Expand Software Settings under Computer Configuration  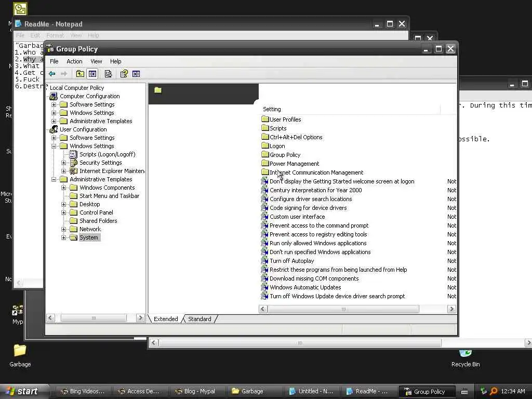tap(54, 104)
